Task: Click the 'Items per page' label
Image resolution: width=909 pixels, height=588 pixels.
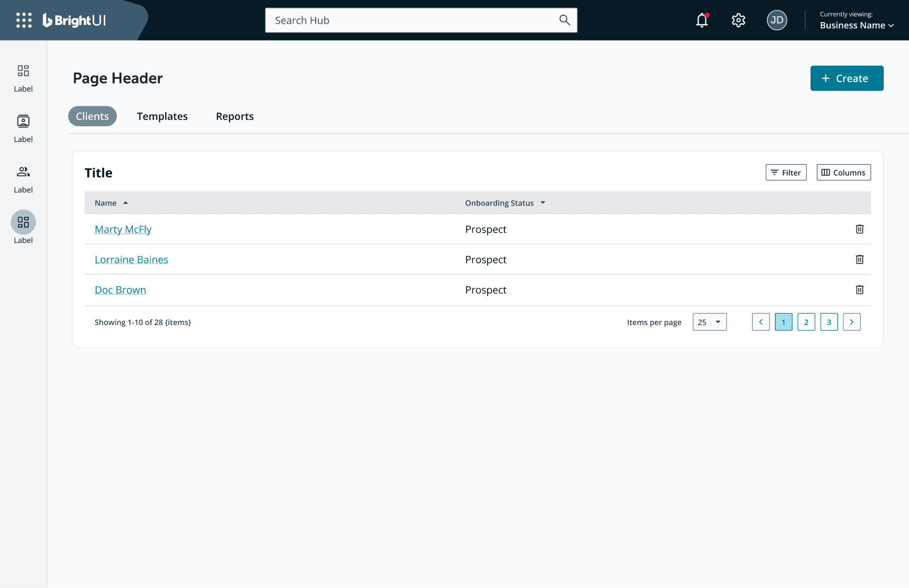Action: point(654,322)
